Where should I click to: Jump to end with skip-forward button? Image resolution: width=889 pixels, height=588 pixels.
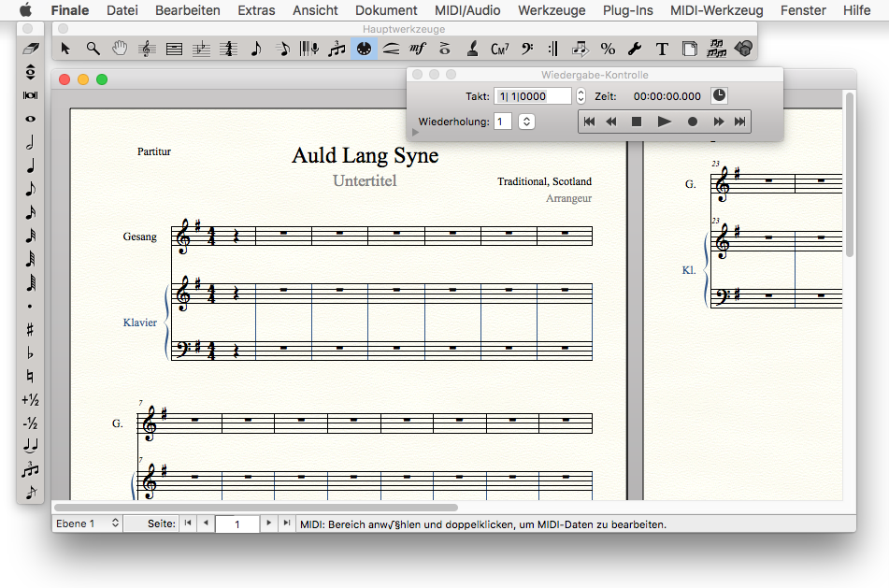739,122
